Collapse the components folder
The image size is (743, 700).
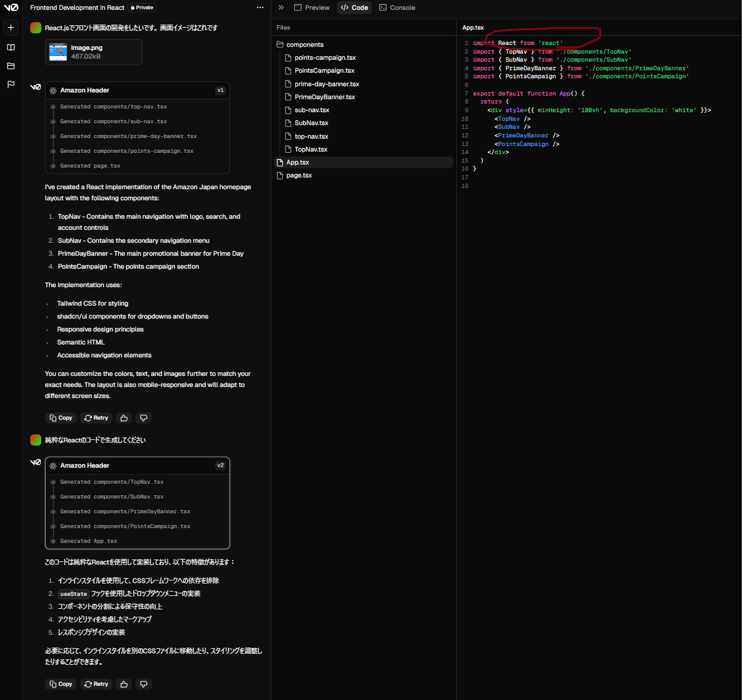click(x=364, y=44)
